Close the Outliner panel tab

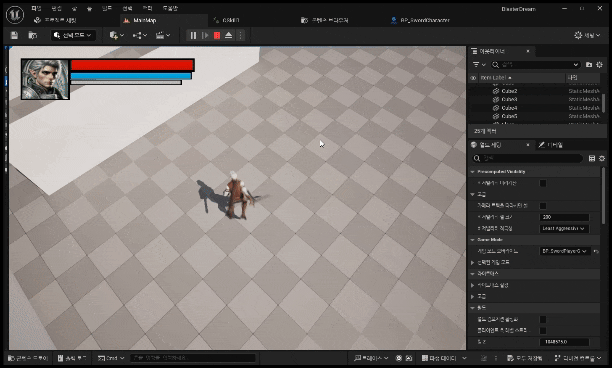click(x=528, y=51)
